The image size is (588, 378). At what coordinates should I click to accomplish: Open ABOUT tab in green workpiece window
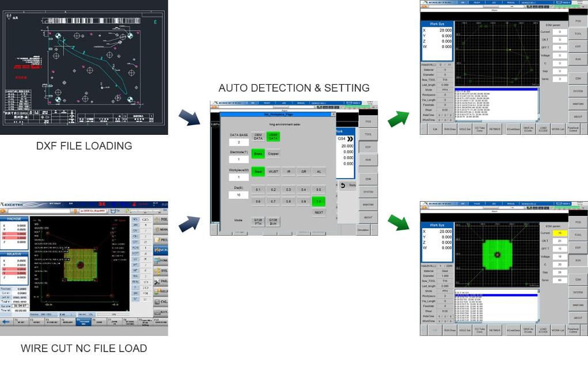[x=578, y=318]
